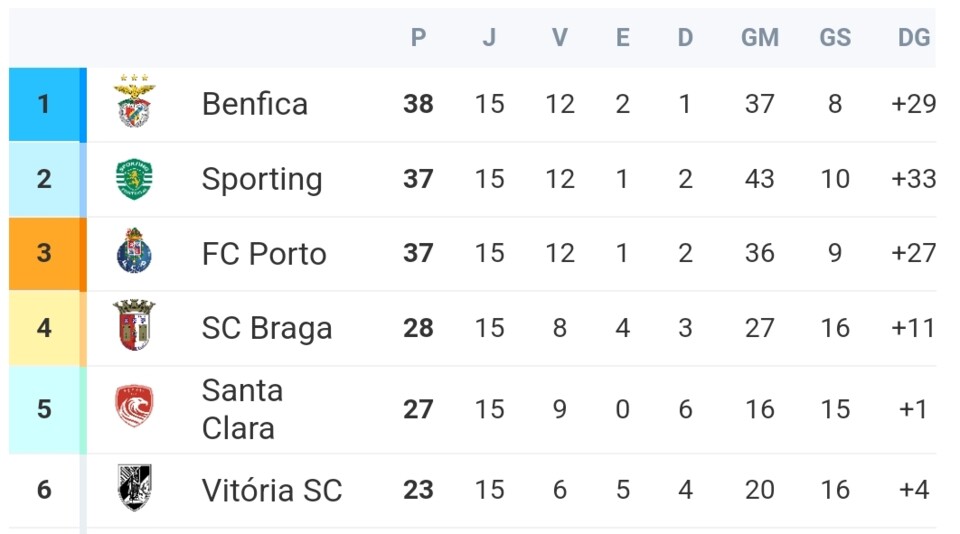Click Benfica's 38 points value

[418, 104]
